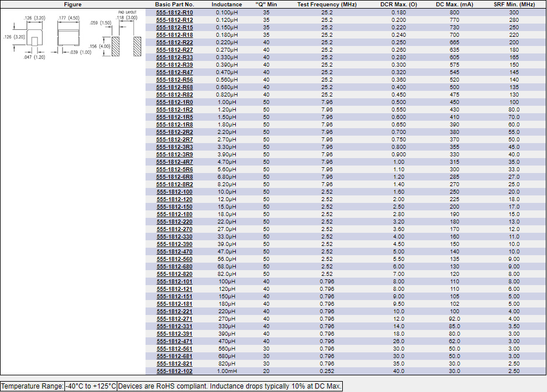Image resolution: width=547 pixels, height=392 pixels.
Task: Select the last part 555-1812-102
Action: click(175, 371)
